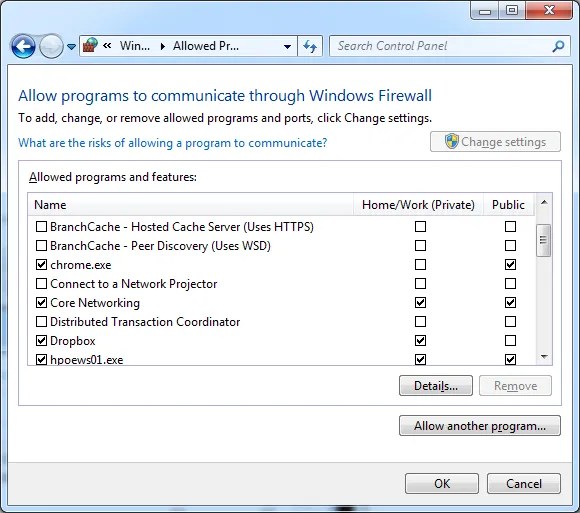Click the list scrollbar thumb

(x=543, y=240)
